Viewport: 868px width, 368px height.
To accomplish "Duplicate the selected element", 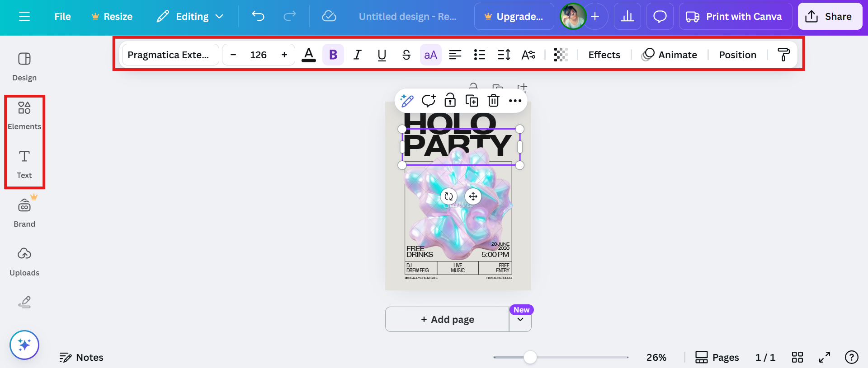I will pyautogui.click(x=472, y=101).
